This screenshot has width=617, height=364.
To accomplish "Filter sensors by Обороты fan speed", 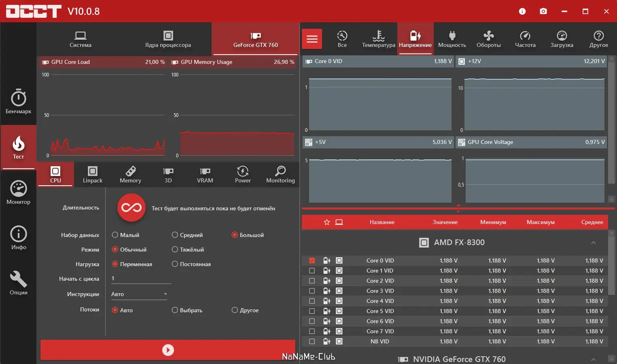I will 489,39.
